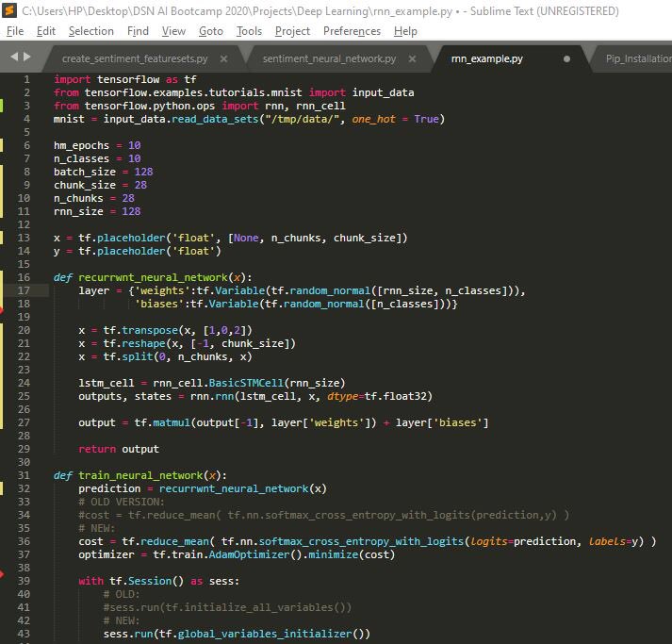Click 'prediction' variable on line 32
This screenshot has width=672, height=644.
(x=109, y=488)
